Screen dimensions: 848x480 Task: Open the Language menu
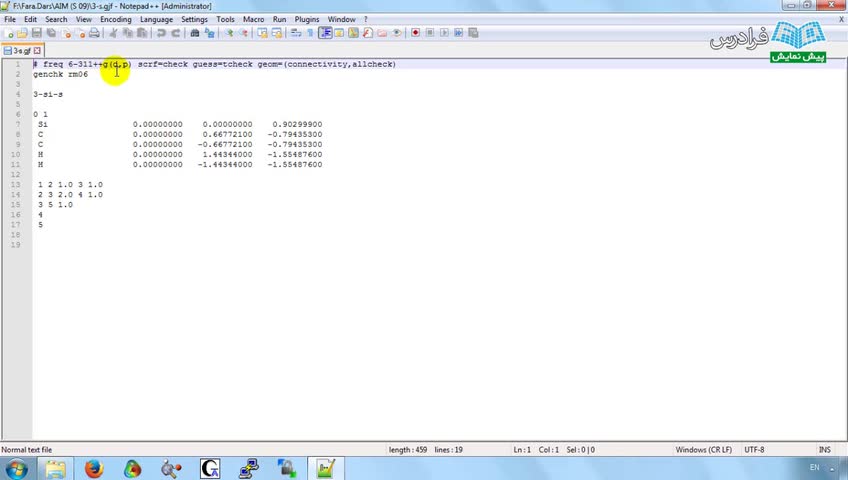point(156,19)
